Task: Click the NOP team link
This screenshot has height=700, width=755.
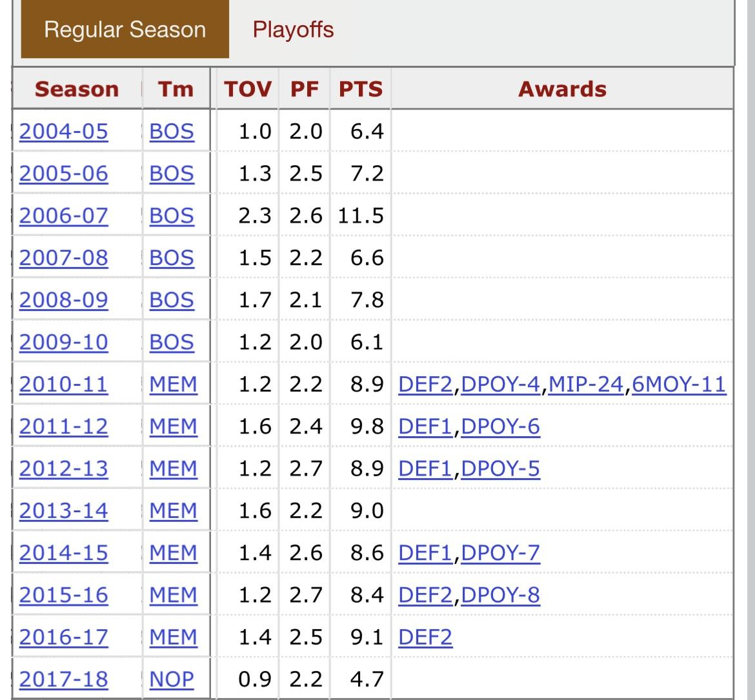Action: (172, 679)
